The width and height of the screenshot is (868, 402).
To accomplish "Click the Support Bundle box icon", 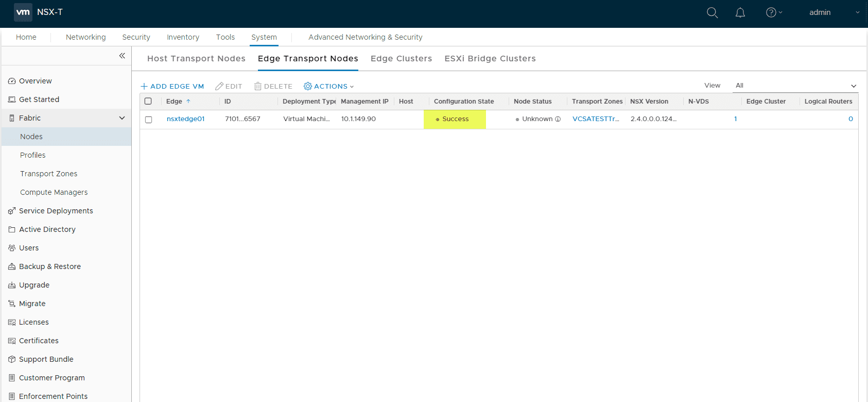I will point(12,359).
